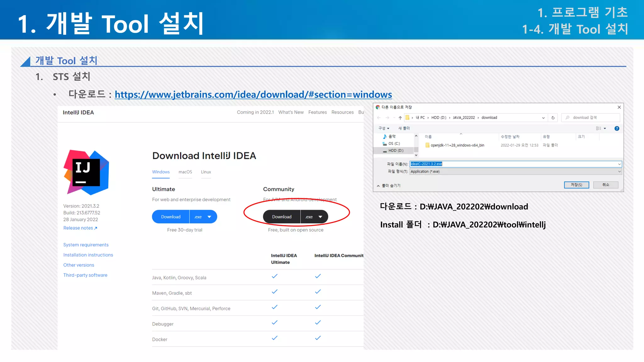
Task: Click the download 검색 search field
Action: 591,118
